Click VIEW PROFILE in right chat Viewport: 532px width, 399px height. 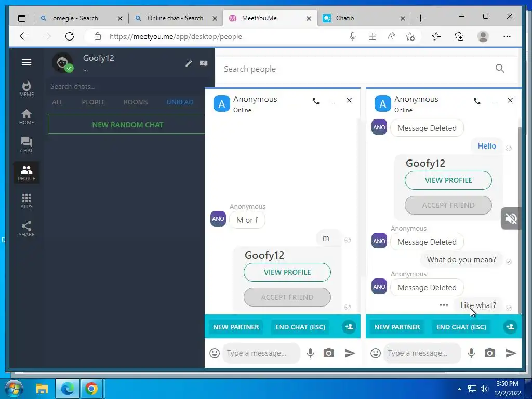pyautogui.click(x=448, y=180)
